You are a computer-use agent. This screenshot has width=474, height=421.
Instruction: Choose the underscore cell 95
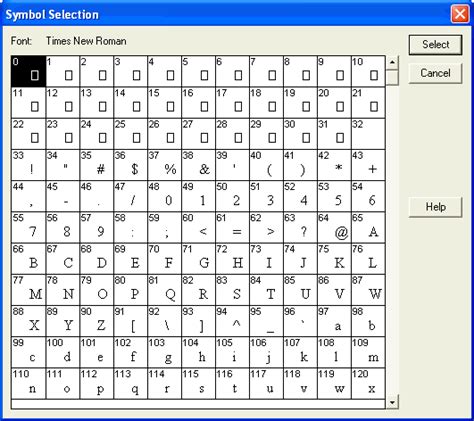click(x=266, y=321)
